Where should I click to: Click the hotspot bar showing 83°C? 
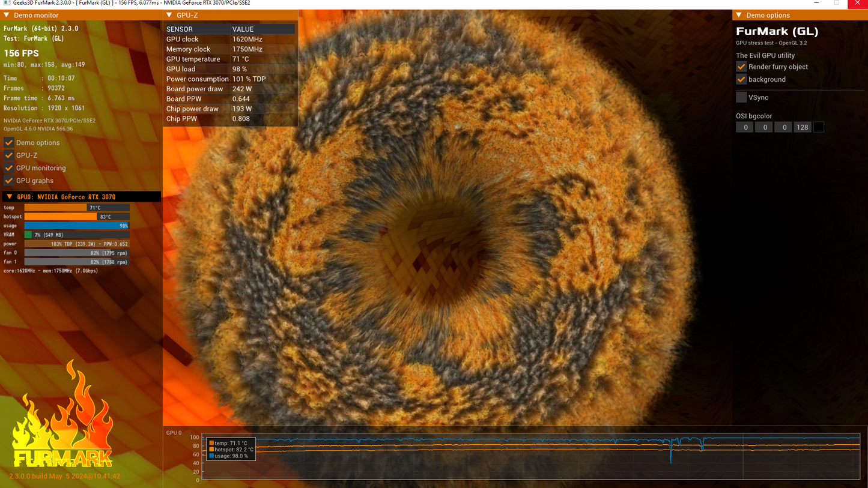[77, 217]
